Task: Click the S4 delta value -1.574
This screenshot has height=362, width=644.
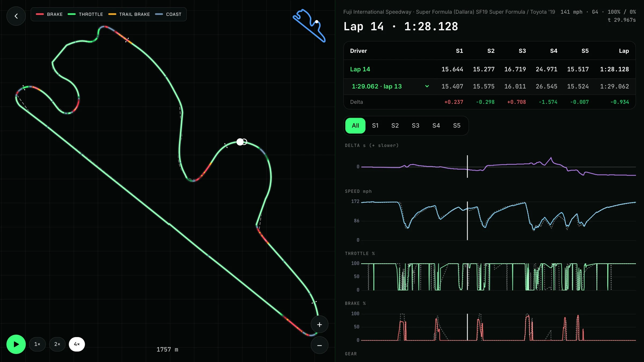Action: (548, 102)
